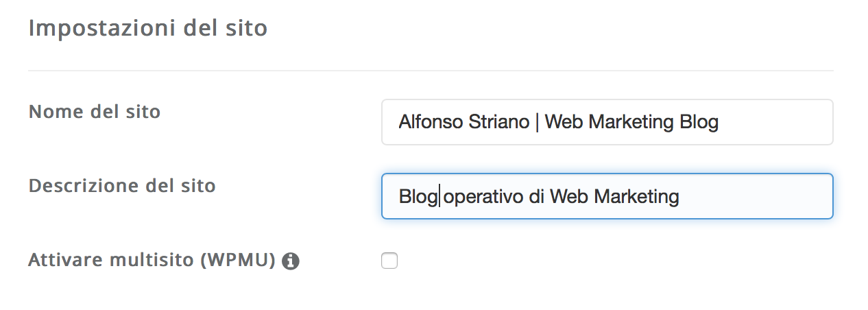The image size is (868, 310).
Task: Click inside the Descrizione del sito field
Action: [x=607, y=196]
